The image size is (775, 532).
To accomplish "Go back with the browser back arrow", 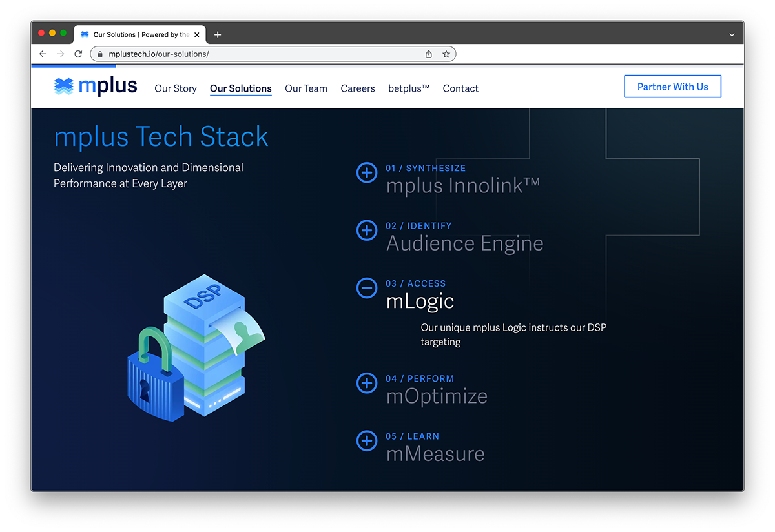I will pos(43,54).
